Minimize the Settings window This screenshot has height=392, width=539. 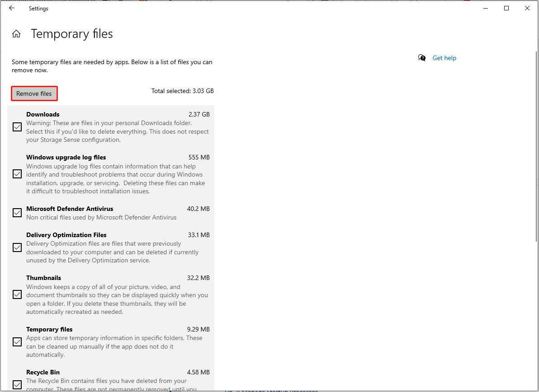(x=485, y=8)
